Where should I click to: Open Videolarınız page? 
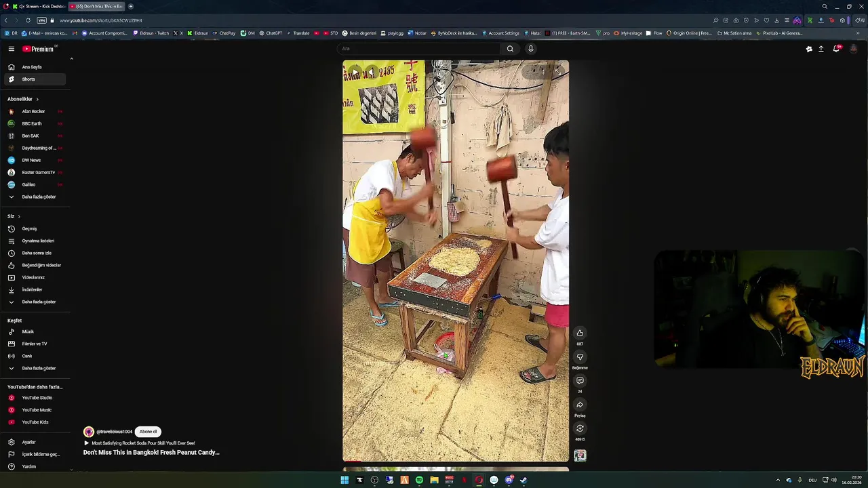[x=33, y=277]
